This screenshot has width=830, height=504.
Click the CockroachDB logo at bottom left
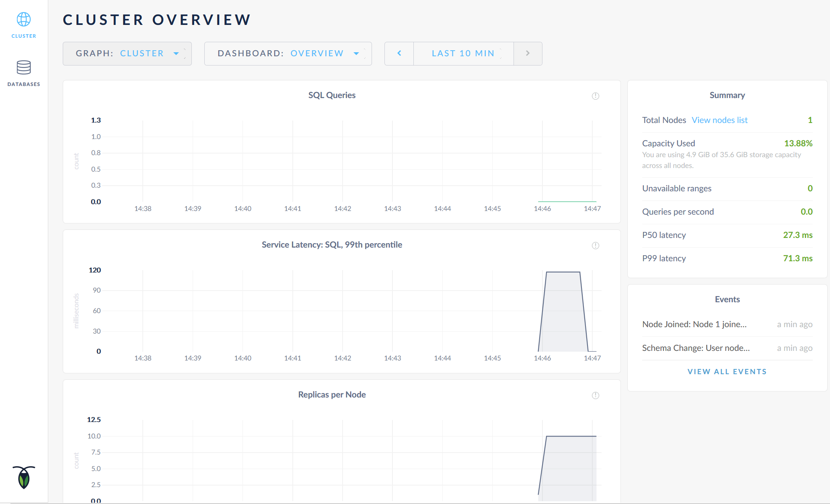(x=24, y=477)
